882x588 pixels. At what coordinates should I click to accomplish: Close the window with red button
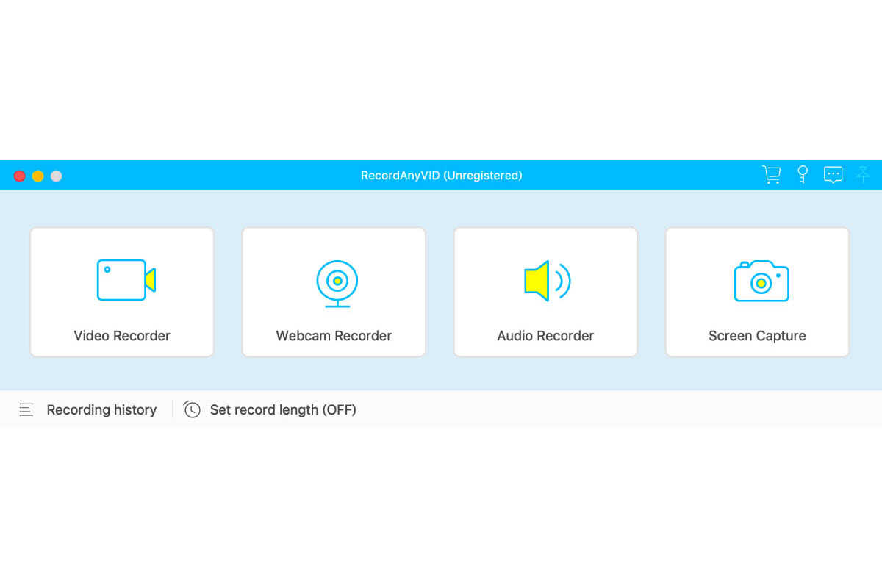point(20,176)
